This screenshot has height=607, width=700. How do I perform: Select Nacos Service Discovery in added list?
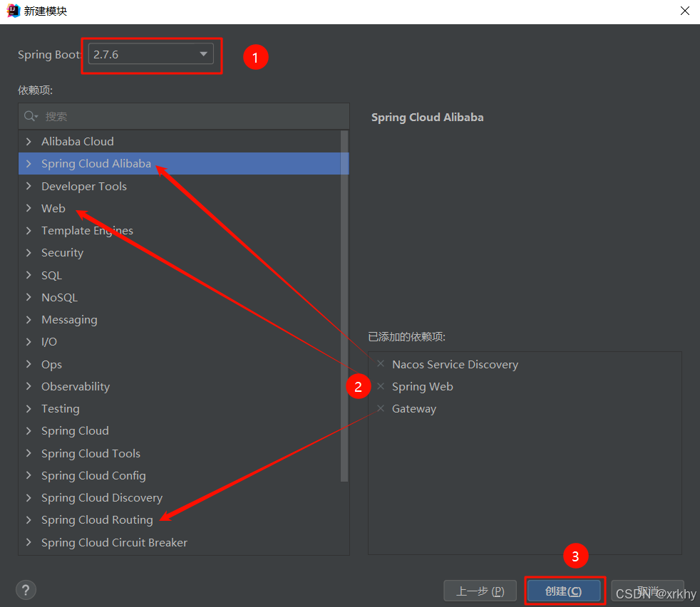tap(455, 365)
